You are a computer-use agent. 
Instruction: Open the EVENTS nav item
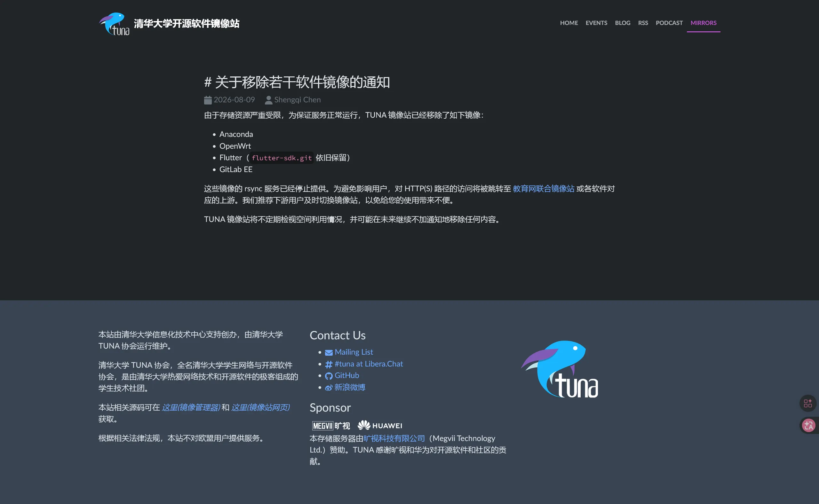pos(596,23)
